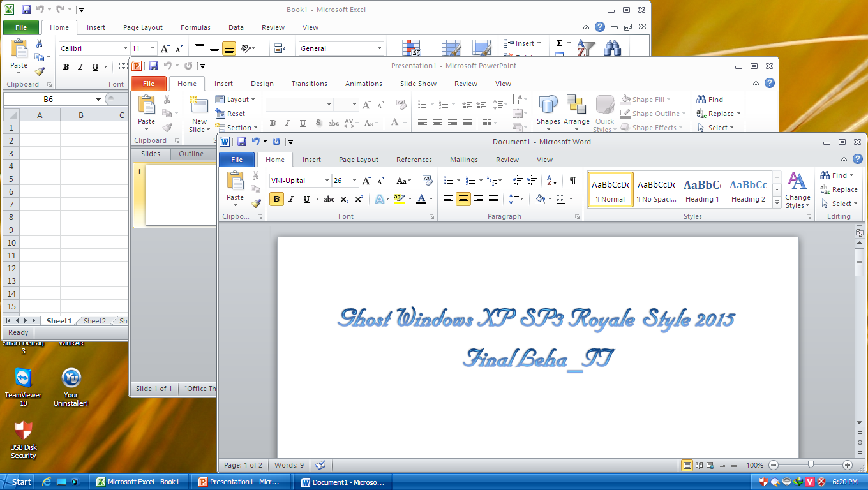Click the Cut scissors icon in Word

point(256,175)
